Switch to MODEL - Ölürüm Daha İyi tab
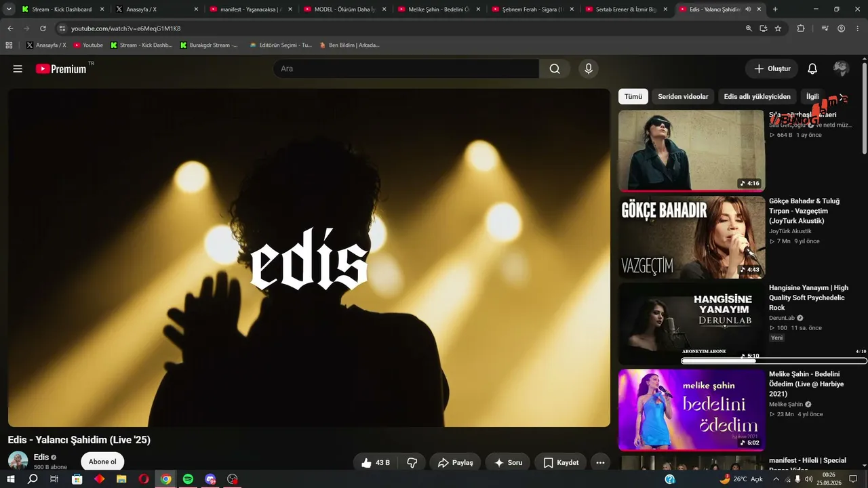The width and height of the screenshot is (868, 488). tap(345, 9)
